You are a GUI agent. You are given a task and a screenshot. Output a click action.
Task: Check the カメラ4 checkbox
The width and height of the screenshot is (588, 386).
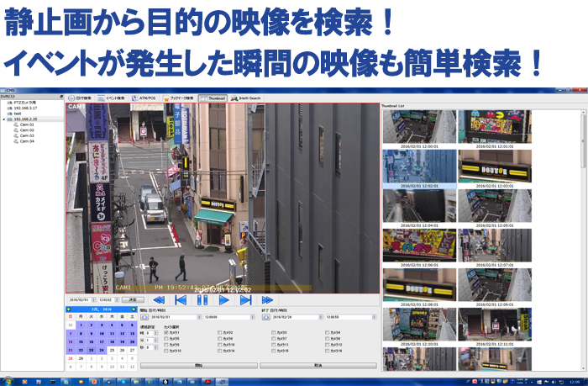(x=327, y=333)
